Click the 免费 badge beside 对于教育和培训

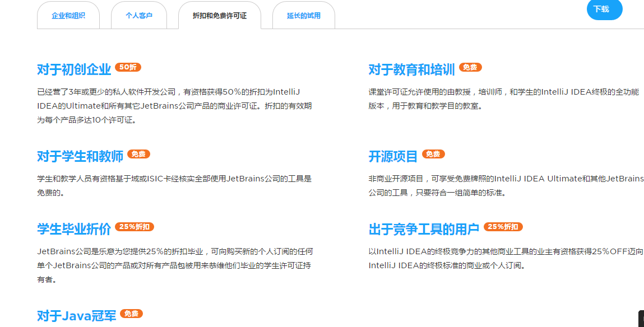[x=470, y=67]
